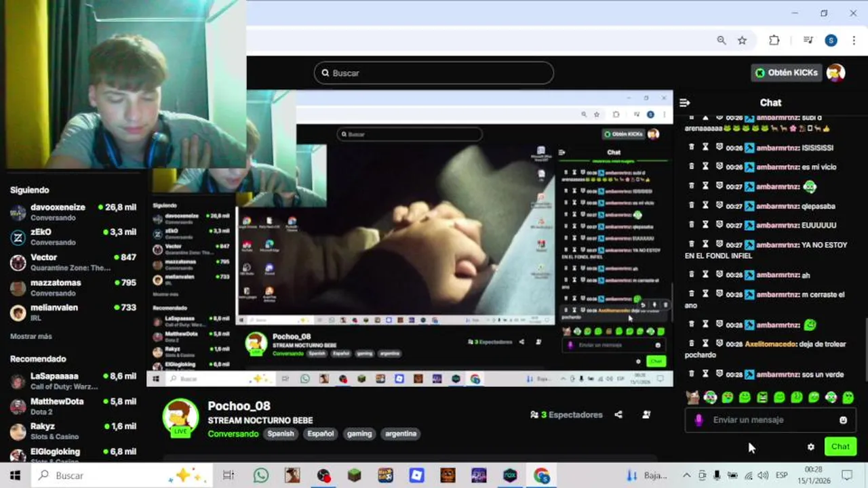The image size is (868, 488).
Task: Click the browser zoom magnifier icon
Action: point(722,40)
